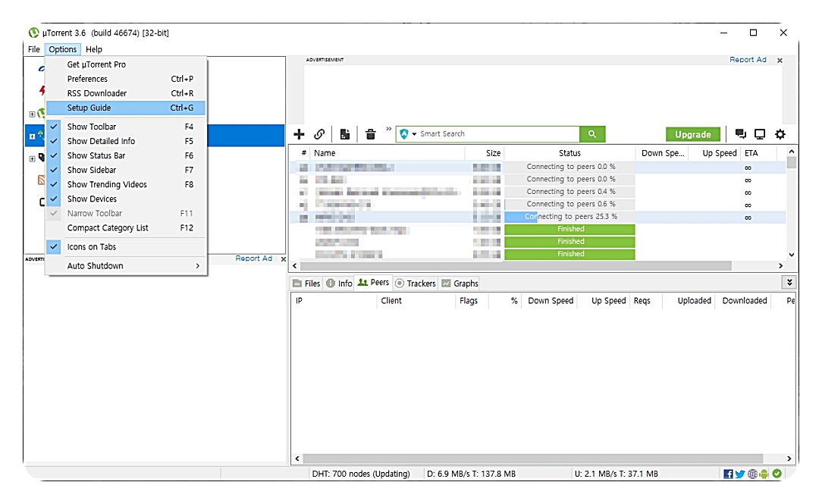
Task: Click the green network-OK check icon
Action: (x=777, y=473)
